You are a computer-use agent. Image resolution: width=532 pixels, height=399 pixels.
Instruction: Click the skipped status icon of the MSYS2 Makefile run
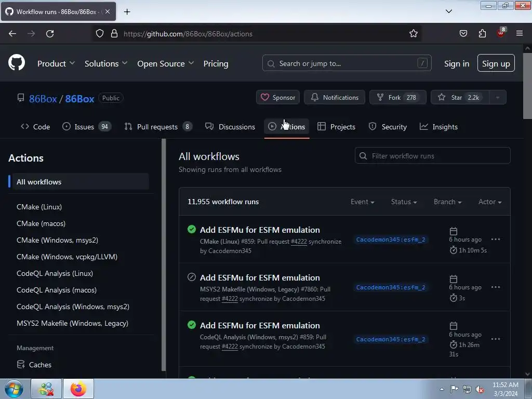pos(192,277)
